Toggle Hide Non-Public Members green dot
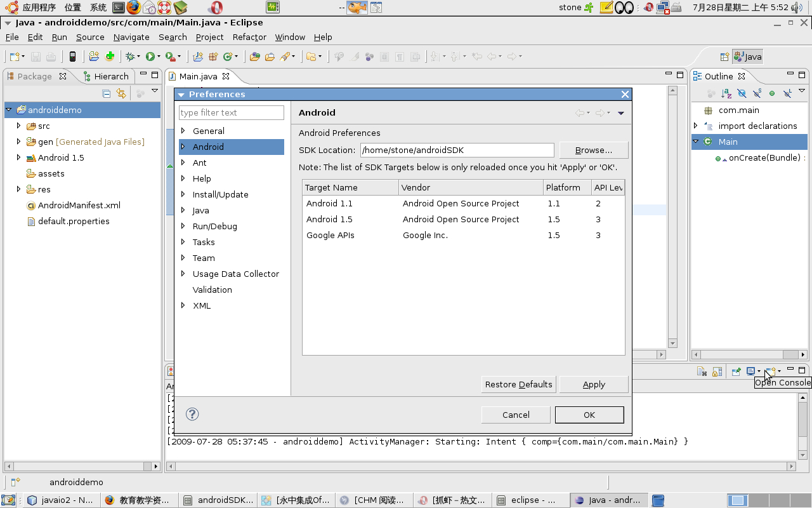Image resolution: width=812 pixels, height=508 pixels. [772, 93]
